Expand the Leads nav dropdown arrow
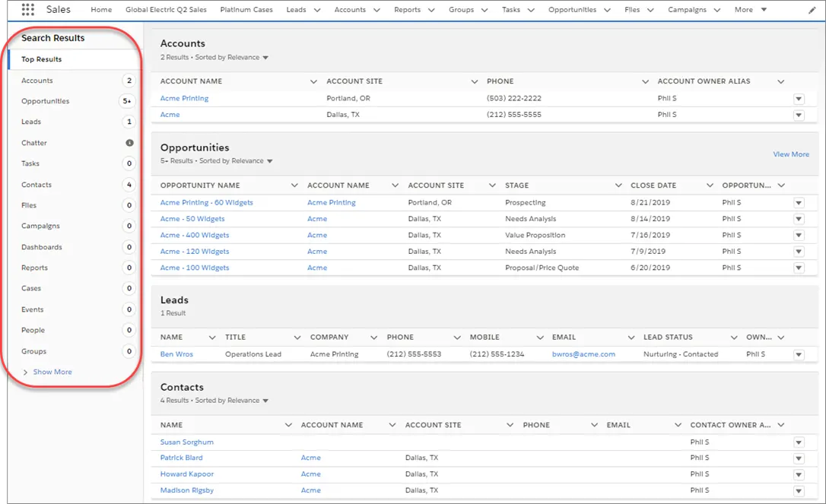This screenshot has height=504, width=826. click(x=317, y=10)
